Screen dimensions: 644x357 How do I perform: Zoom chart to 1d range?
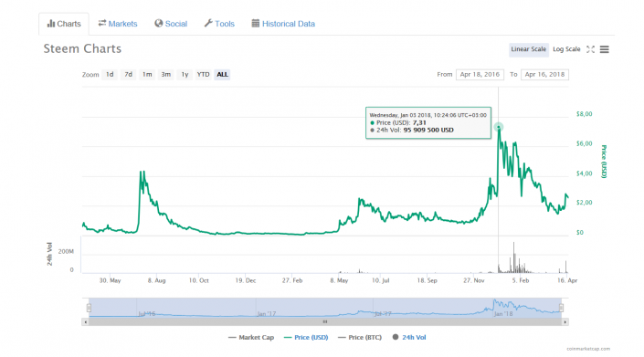110,74
